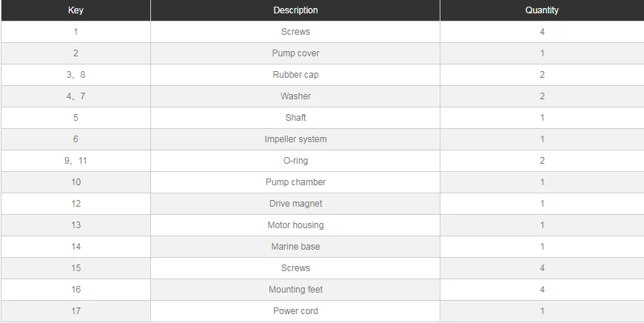
Task: Click the Description column header
Action: tap(295, 10)
